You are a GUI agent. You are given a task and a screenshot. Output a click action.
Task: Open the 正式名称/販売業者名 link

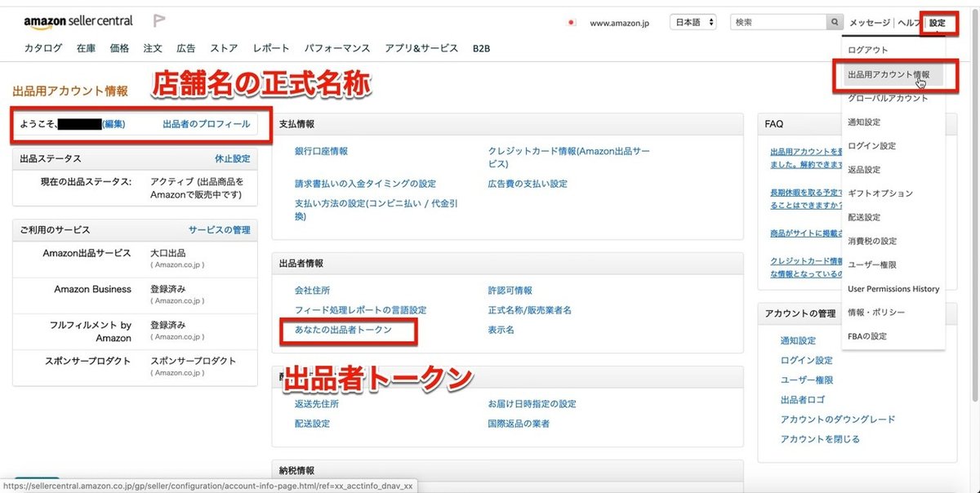click(529, 310)
